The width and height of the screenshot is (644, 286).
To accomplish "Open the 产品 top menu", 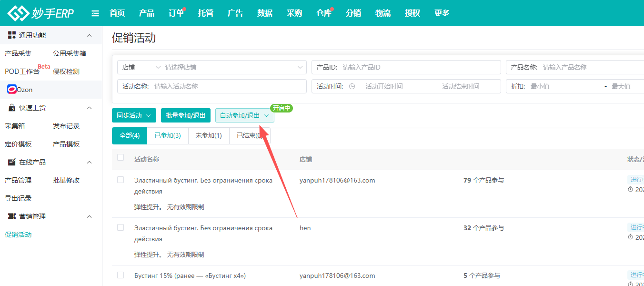I will click(147, 13).
